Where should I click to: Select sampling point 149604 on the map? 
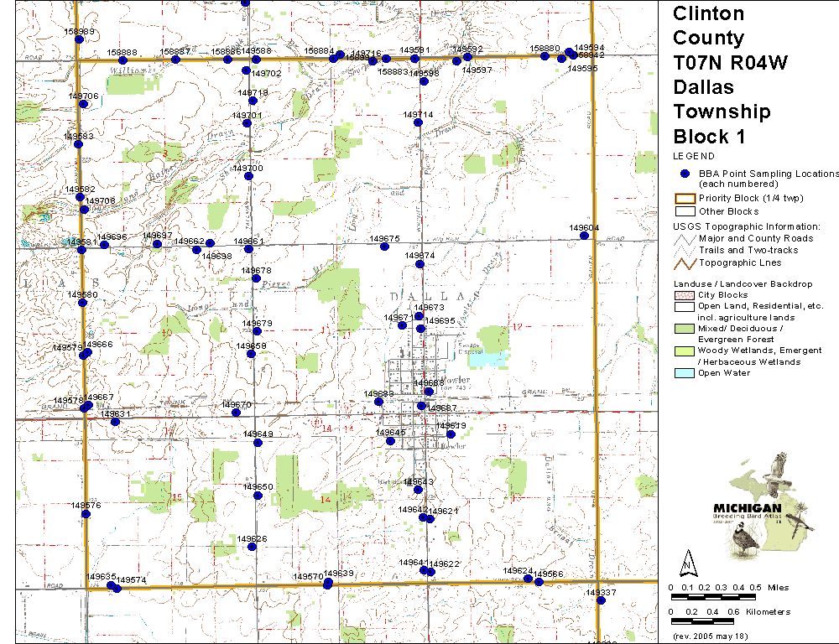click(584, 236)
